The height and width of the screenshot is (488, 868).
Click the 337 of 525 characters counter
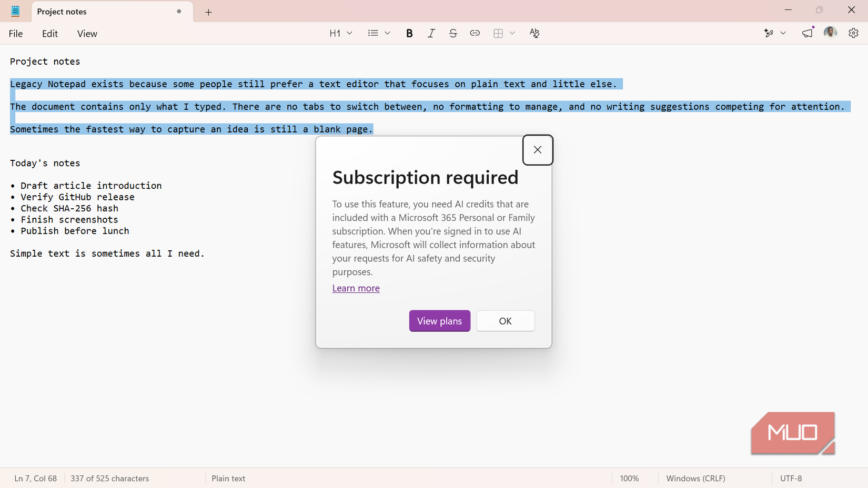coord(109,479)
